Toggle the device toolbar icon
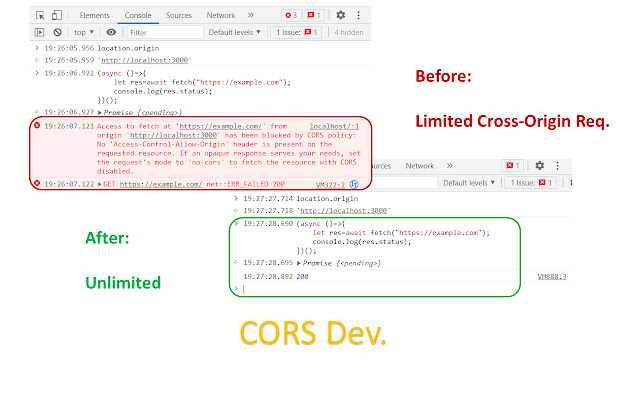The image size is (640, 400). [57, 16]
